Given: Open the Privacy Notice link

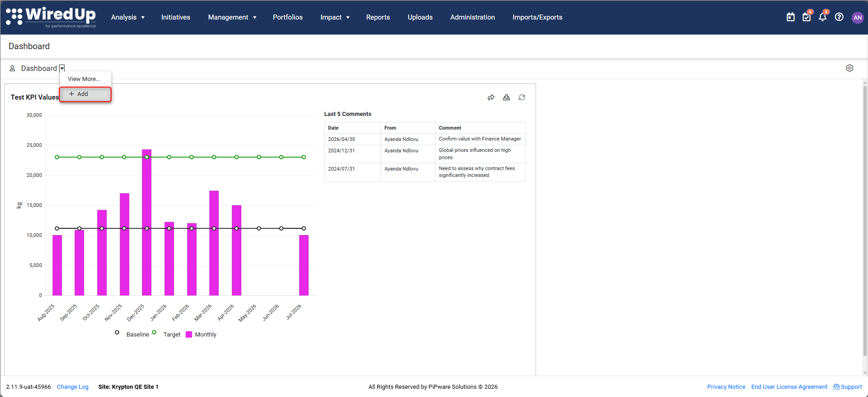Looking at the screenshot, I should (x=726, y=387).
